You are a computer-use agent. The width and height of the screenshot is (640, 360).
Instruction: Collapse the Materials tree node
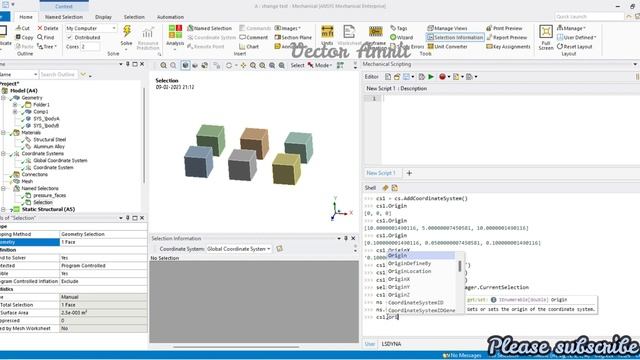pyautogui.click(x=3, y=133)
